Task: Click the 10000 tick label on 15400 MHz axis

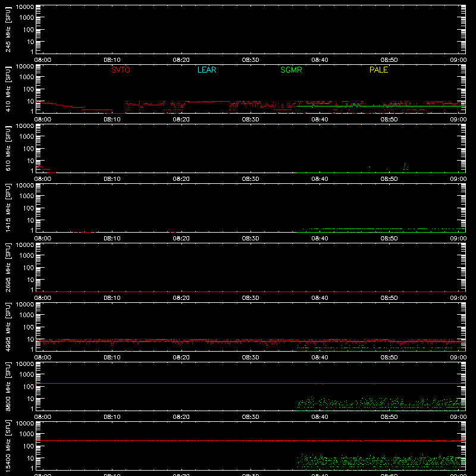Action: (25, 424)
